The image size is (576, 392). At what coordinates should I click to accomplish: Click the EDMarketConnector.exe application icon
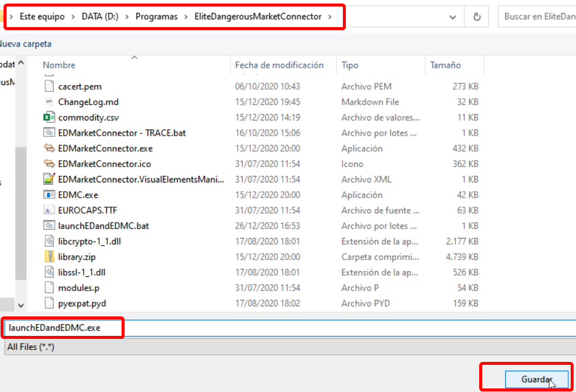point(49,148)
